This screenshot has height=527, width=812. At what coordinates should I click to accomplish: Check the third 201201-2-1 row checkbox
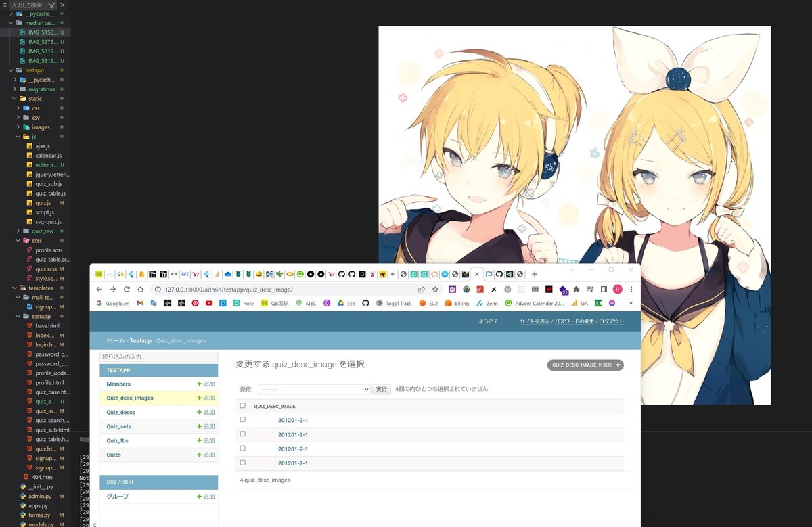pyautogui.click(x=243, y=449)
